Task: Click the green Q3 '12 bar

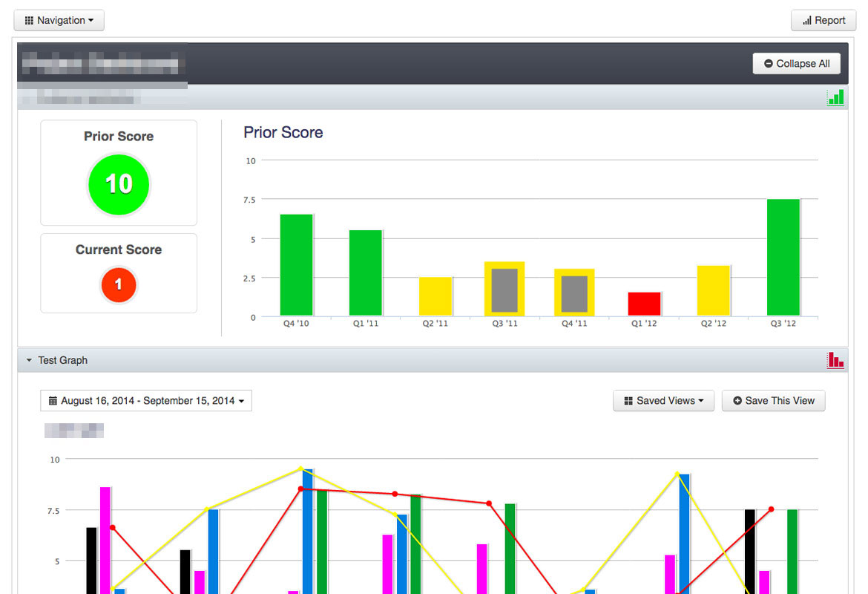Action: 783,258
